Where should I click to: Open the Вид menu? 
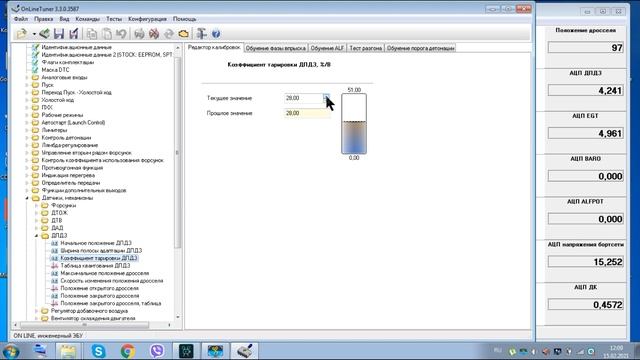[x=64, y=19]
